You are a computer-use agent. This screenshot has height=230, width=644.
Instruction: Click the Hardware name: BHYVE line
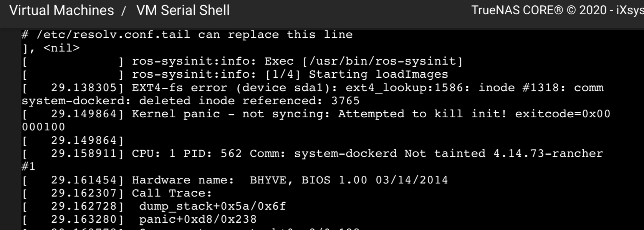point(235,180)
